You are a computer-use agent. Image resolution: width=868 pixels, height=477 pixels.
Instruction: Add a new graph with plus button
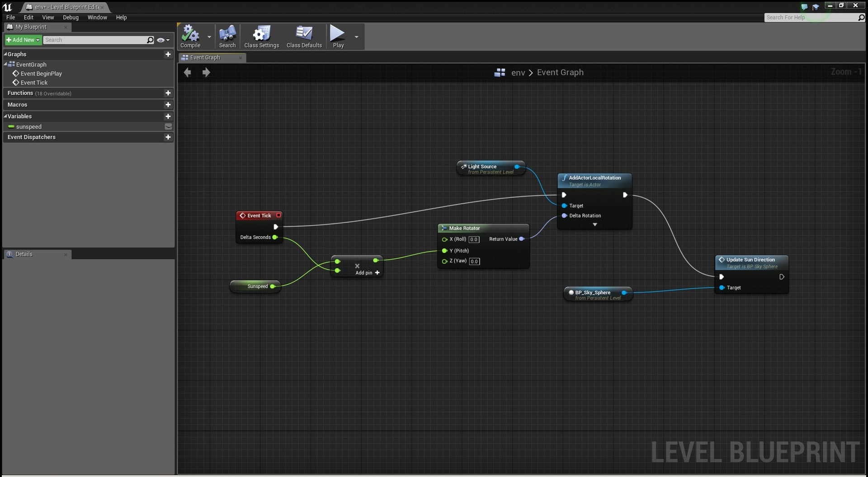click(168, 54)
